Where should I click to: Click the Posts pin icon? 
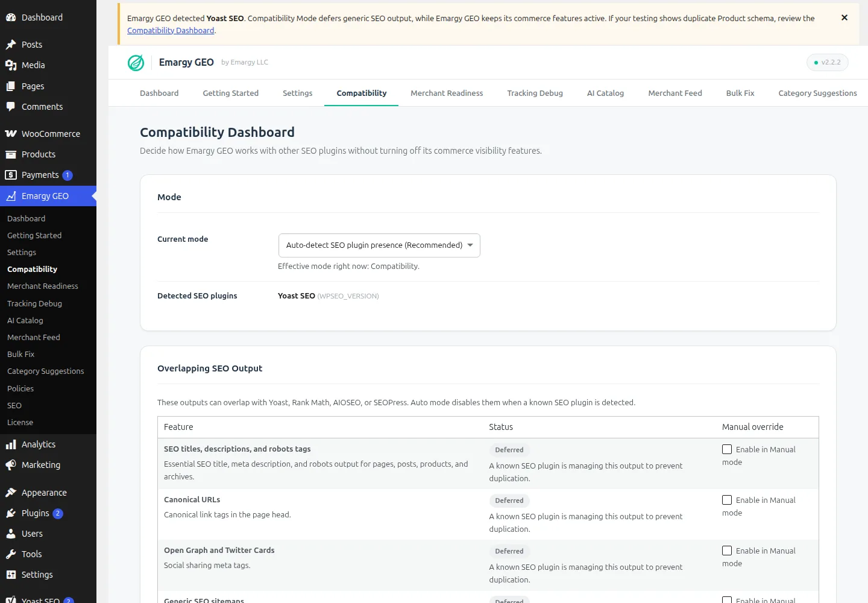tap(11, 45)
